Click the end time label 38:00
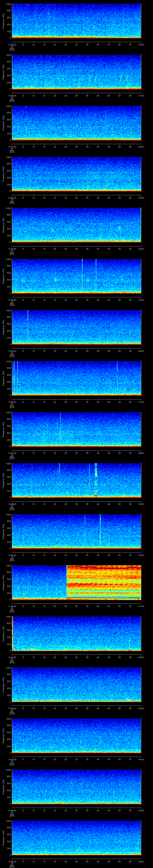The width and height of the screenshot is (153, 868). point(141,453)
